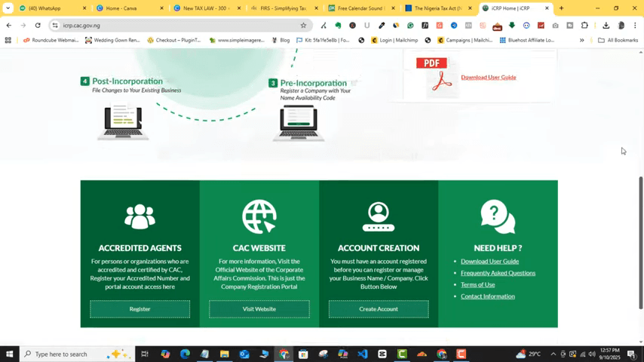Click the site information icon in address bar
The height and width of the screenshot is (362, 644).
point(55,26)
